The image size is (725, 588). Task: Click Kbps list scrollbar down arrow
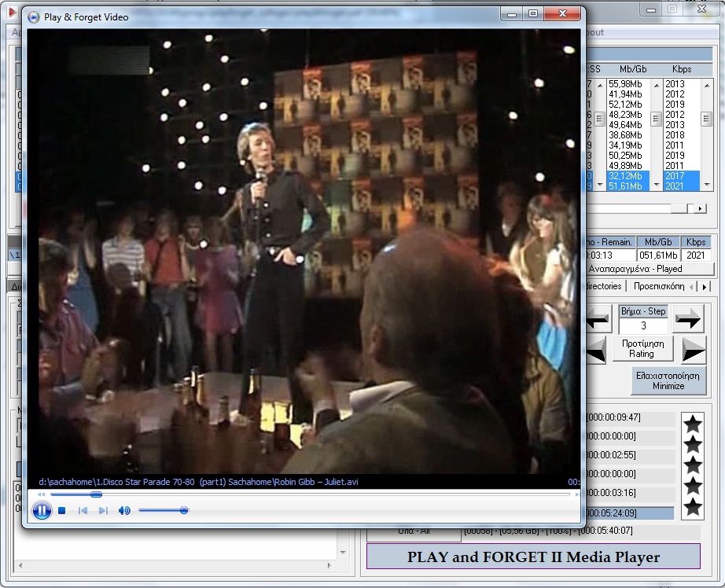point(706,185)
